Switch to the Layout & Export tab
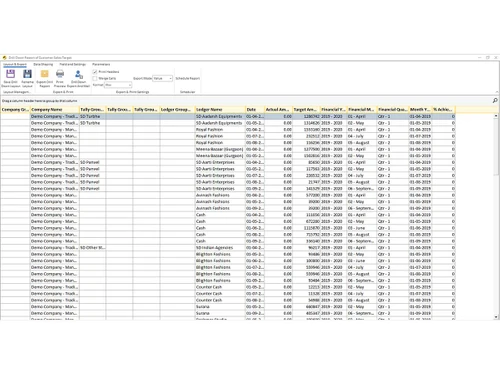The width and height of the screenshot is (500, 375). tap(15, 64)
